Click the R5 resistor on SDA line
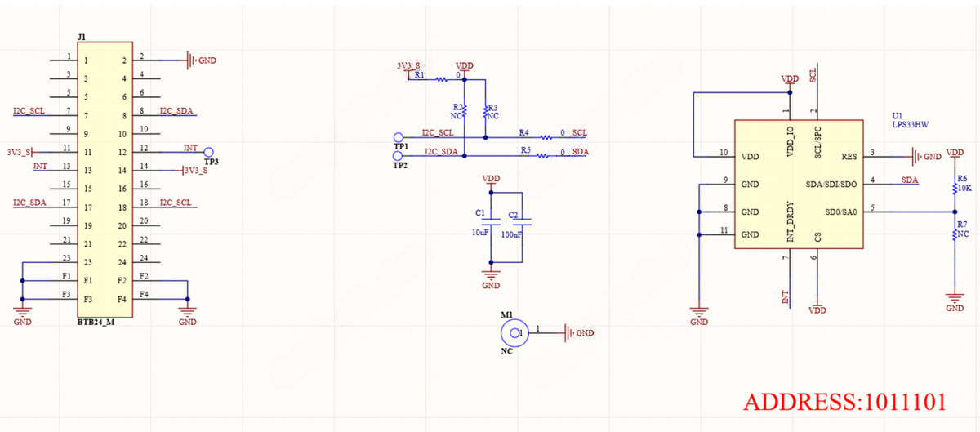This screenshot has width=980, height=432. click(547, 155)
